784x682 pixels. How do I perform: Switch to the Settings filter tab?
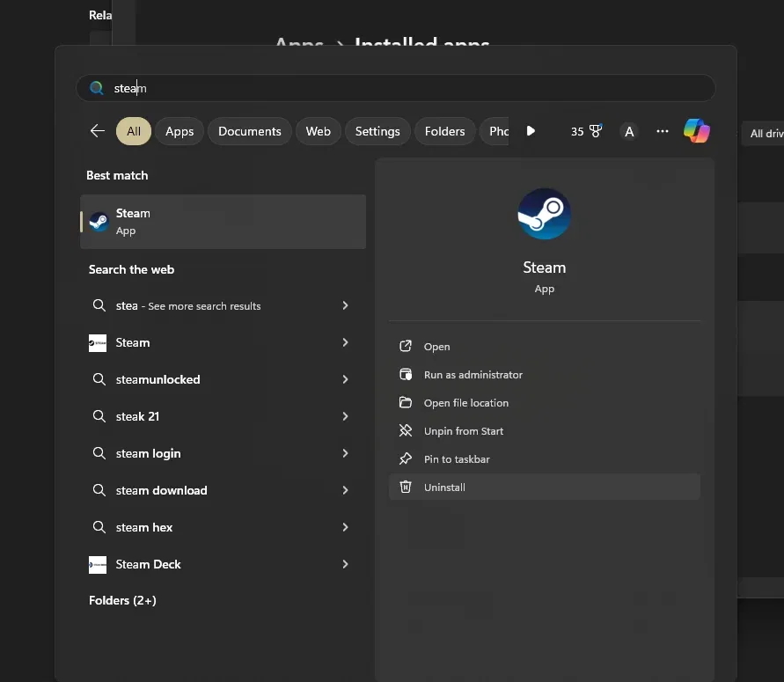(x=377, y=131)
